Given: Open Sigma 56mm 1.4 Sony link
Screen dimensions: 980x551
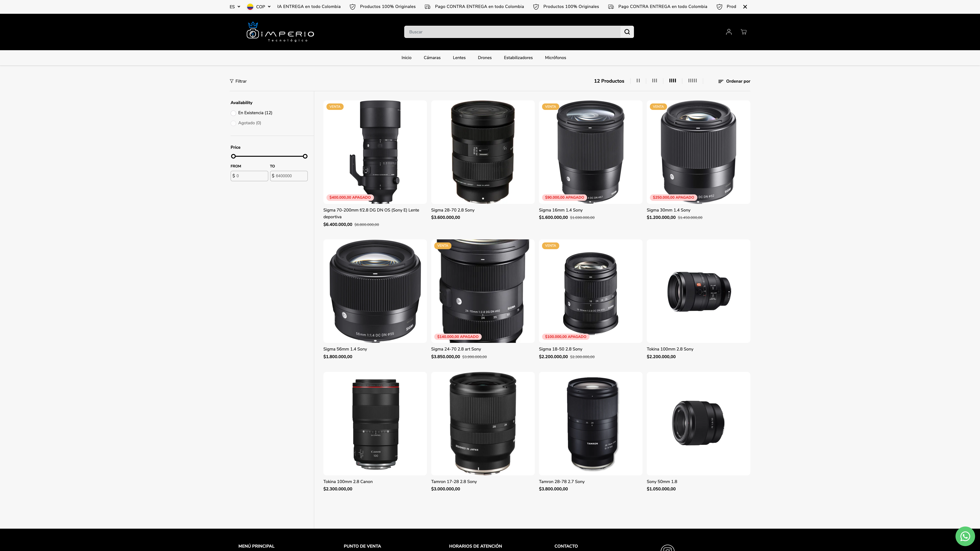Looking at the screenshot, I should point(345,349).
